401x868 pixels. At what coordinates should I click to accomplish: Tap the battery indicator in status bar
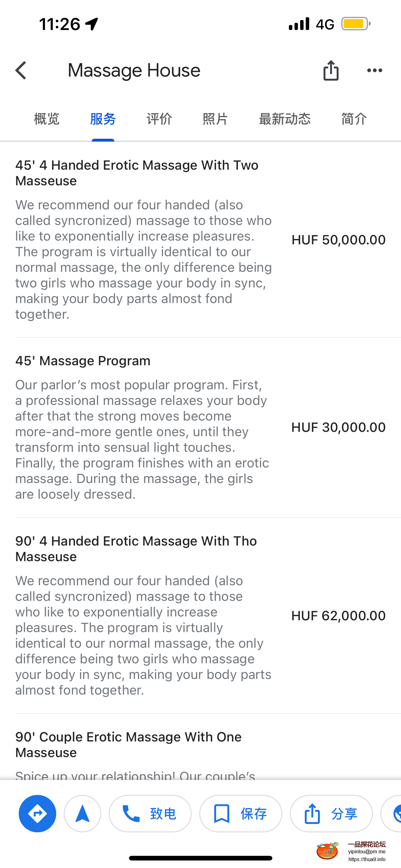[355, 24]
